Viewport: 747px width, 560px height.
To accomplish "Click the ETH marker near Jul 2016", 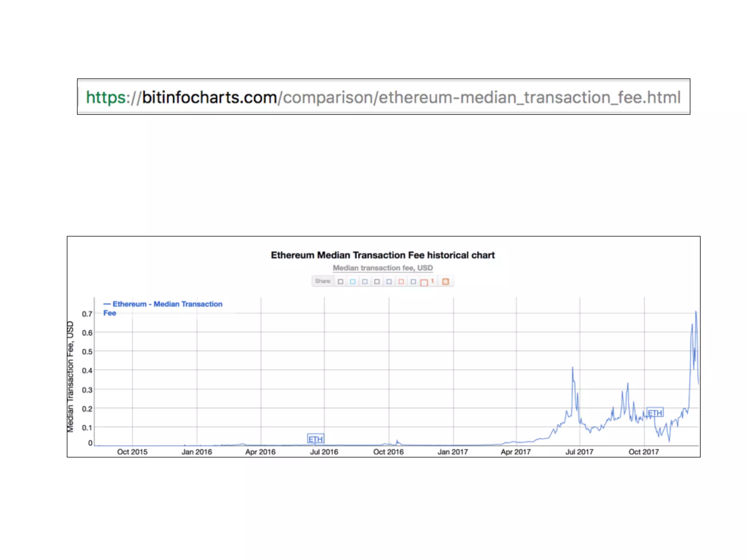I will tap(316, 439).
